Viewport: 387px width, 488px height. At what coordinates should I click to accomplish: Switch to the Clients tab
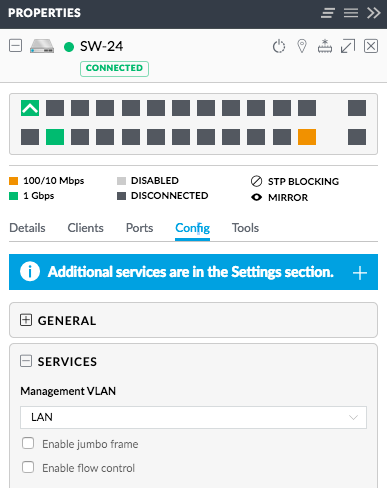(x=86, y=228)
